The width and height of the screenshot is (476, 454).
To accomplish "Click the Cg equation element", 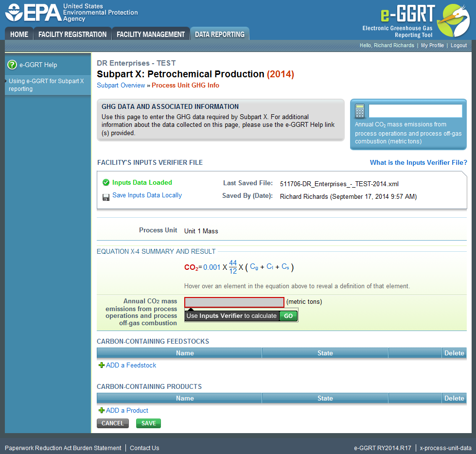I will pyautogui.click(x=254, y=267).
